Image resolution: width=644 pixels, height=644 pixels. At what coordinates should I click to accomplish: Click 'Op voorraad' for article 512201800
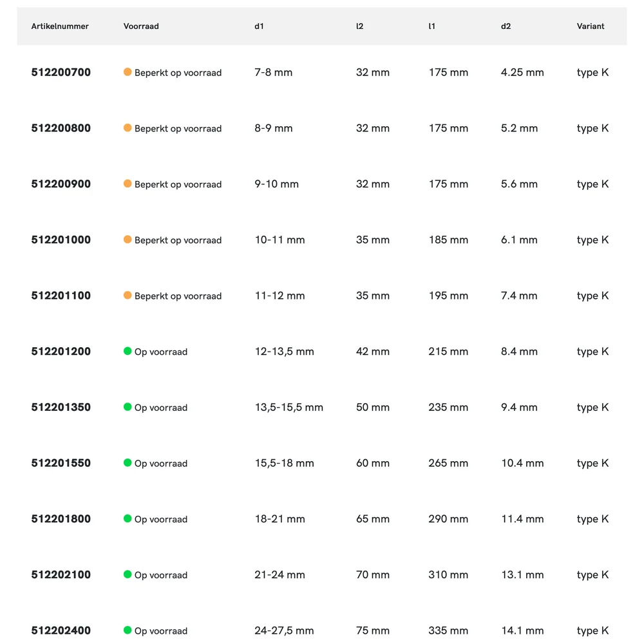click(x=161, y=520)
